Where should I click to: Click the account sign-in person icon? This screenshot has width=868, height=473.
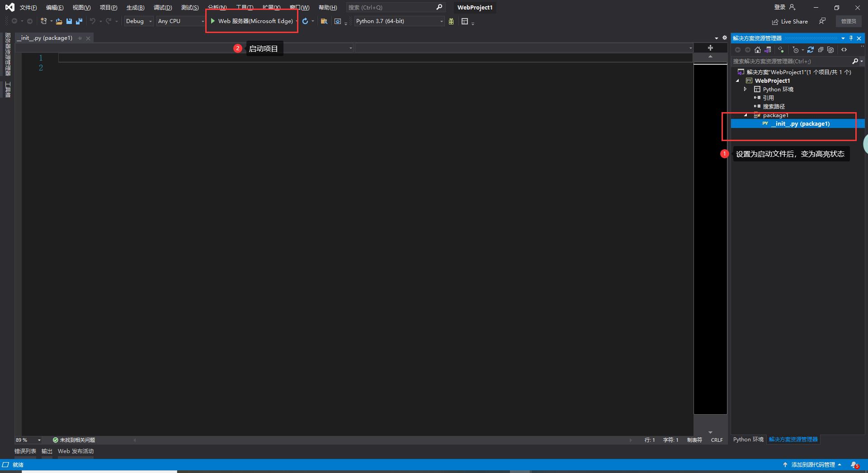click(x=792, y=7)
